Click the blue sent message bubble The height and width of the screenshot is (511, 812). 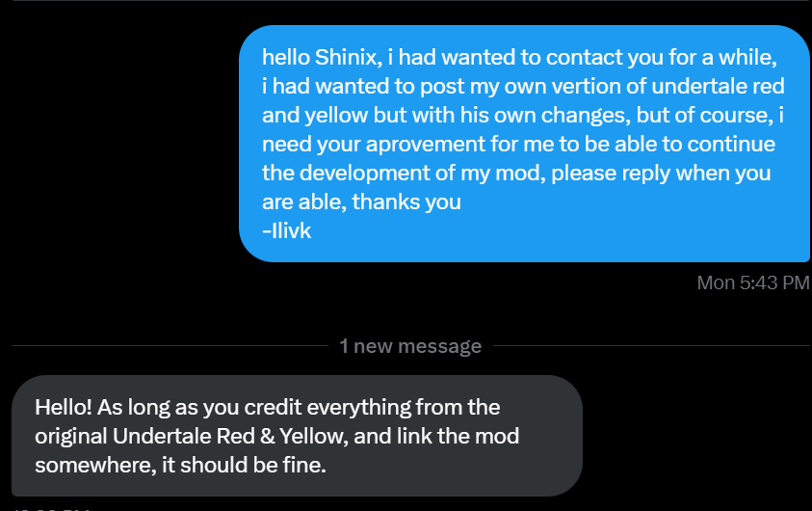pos(524,144)
